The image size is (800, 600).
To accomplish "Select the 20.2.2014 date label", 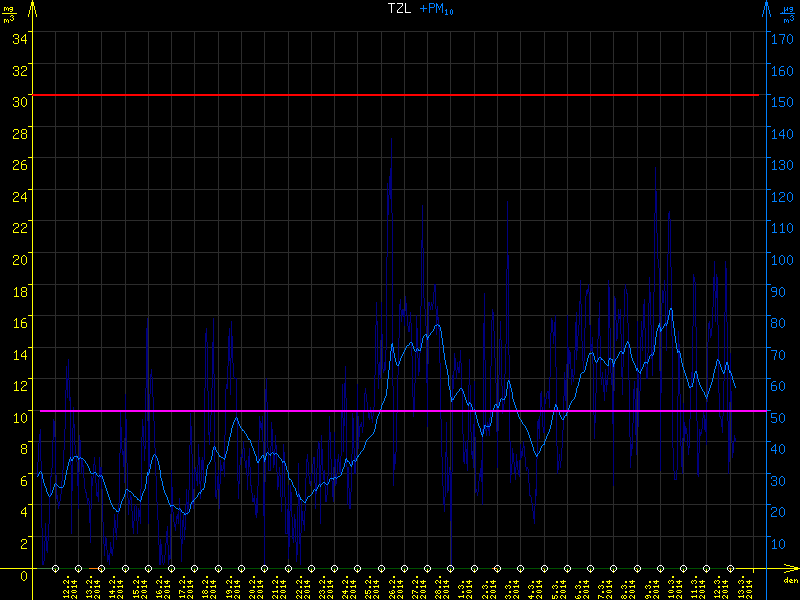I will (253, 587).
